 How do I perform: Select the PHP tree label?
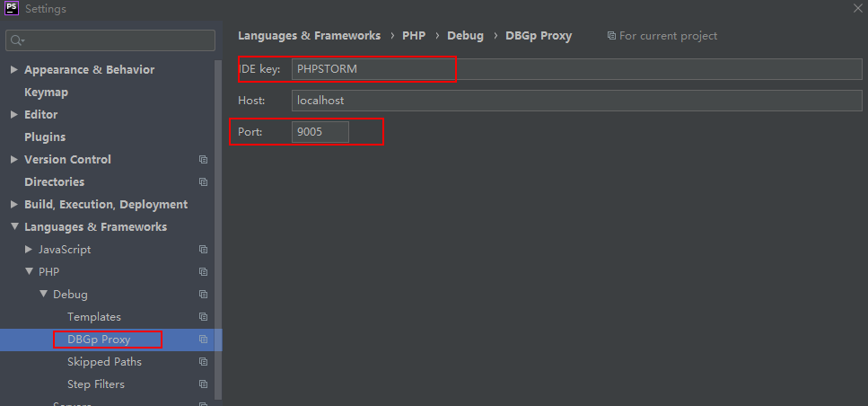[48, 272]
